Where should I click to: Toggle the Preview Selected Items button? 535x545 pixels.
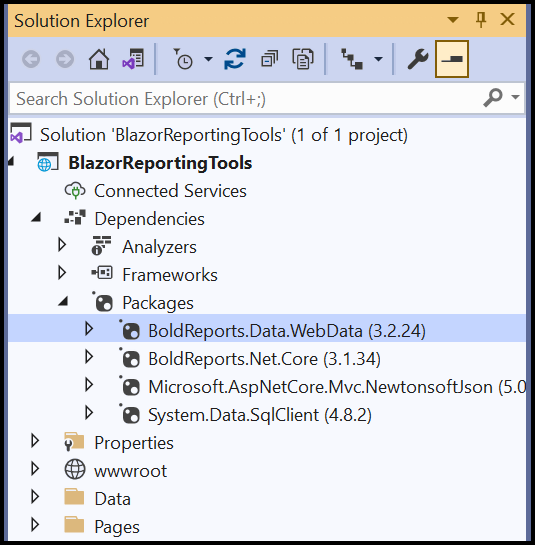point(452,59)
